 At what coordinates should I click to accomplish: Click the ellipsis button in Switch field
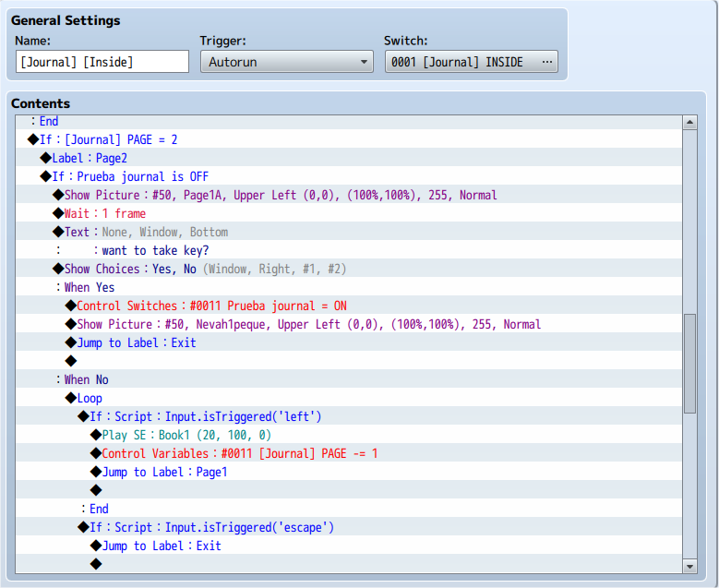(x=547, y=62)
